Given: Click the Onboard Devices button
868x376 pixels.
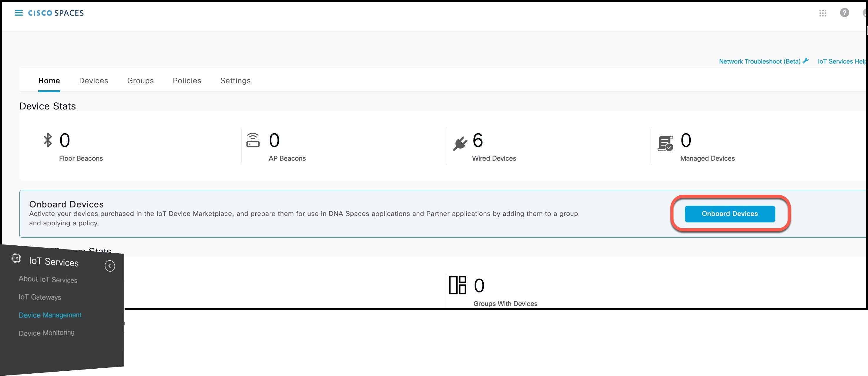Looking at the screenshot, I should pos(729,214).
